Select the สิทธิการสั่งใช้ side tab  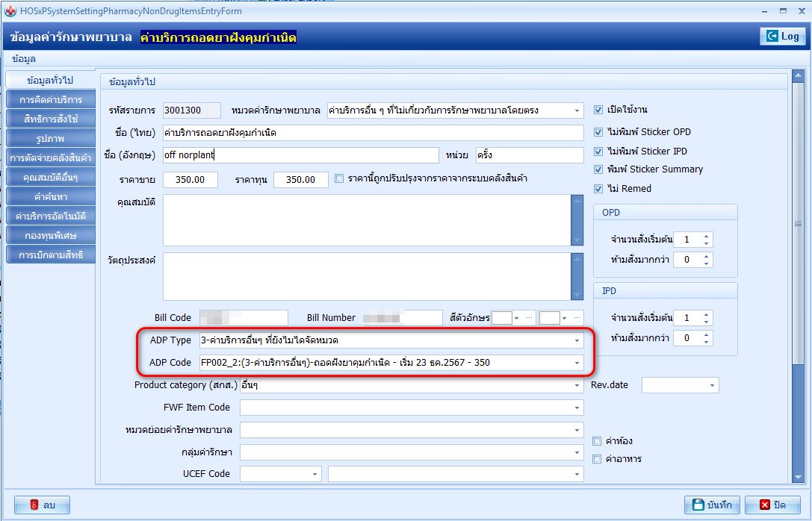[51, 119]
